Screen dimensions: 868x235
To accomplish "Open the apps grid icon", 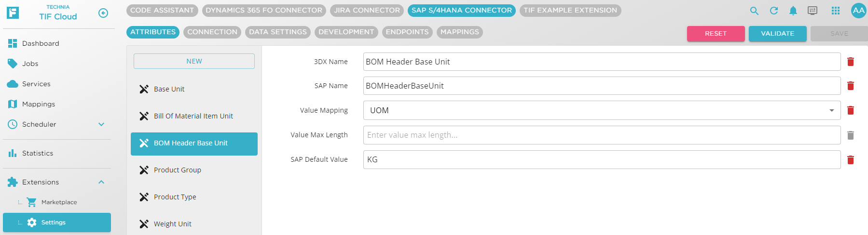I will click(836, 11).
